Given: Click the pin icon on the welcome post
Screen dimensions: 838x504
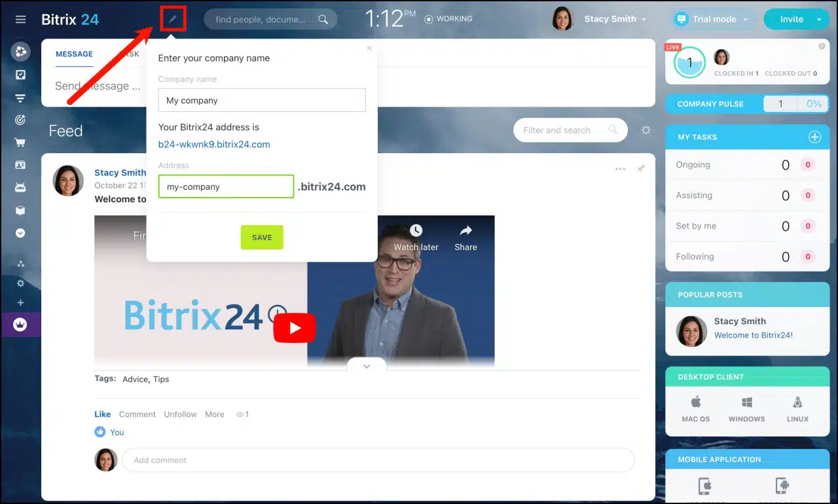Looking at the screenshot, I should click(642, 168).
